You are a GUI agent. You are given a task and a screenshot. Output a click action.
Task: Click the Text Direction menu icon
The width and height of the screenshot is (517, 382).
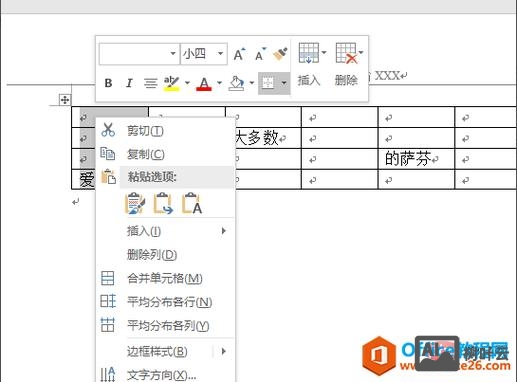(108, 374)
